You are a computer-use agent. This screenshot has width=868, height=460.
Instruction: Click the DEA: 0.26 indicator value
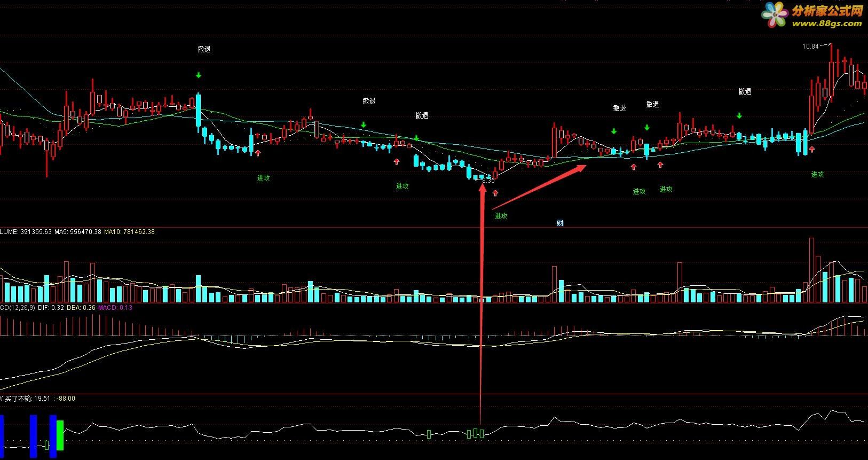82,308
